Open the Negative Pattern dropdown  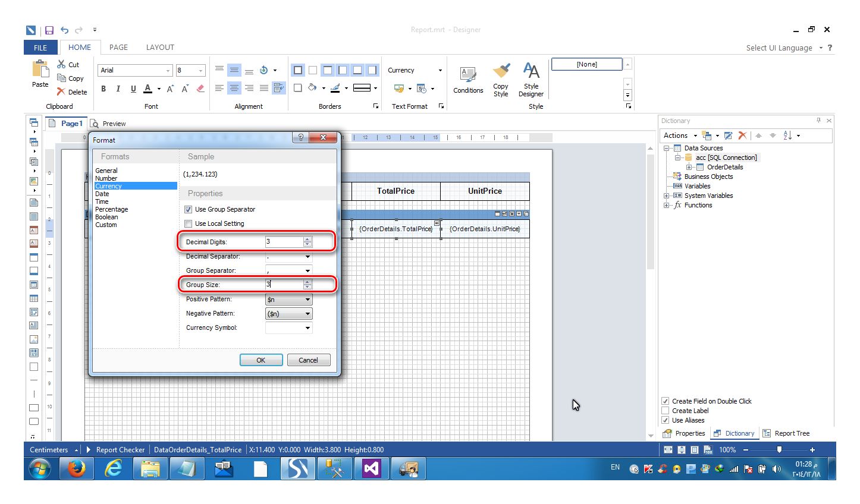[307, 314]
